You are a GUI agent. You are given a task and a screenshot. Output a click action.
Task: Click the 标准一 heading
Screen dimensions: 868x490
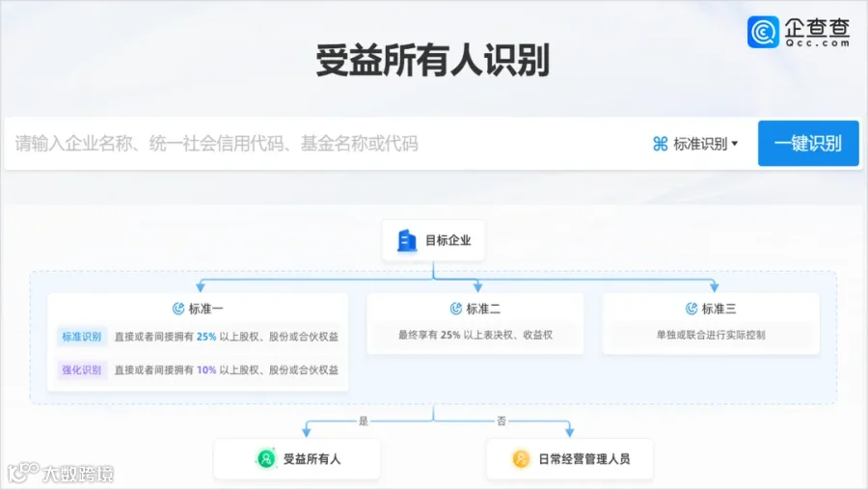coord(206,309)
